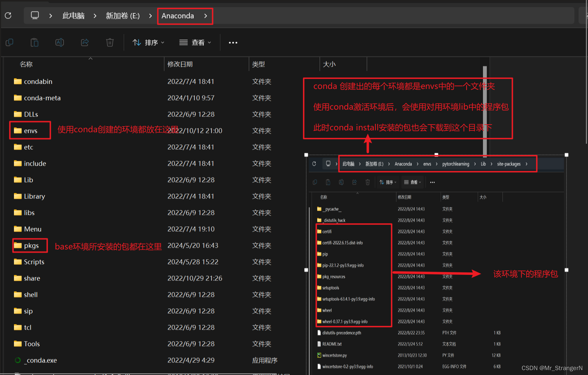Image resolution: width=588 pixels, height=375 pixels.
Task: Go to 新加卷 (E:) via breadcrumb
Action: [123, 15]
